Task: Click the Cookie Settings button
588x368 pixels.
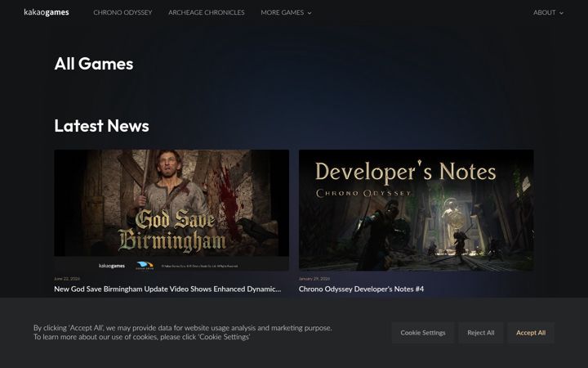Action: (423, 333)
